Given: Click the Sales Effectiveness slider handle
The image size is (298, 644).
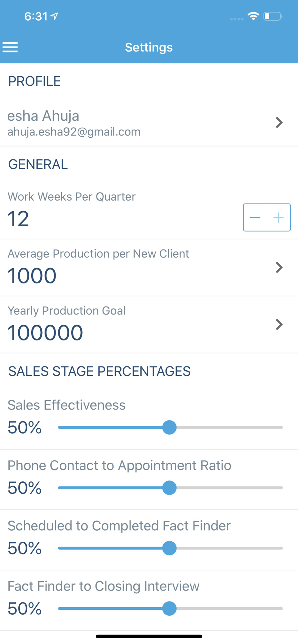Looking at the screenshot, I should pos(169,427).
